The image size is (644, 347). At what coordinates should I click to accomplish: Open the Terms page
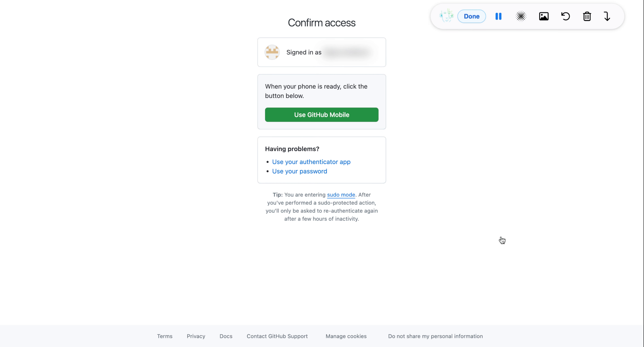pyautogui.click(x=165, y=336)
